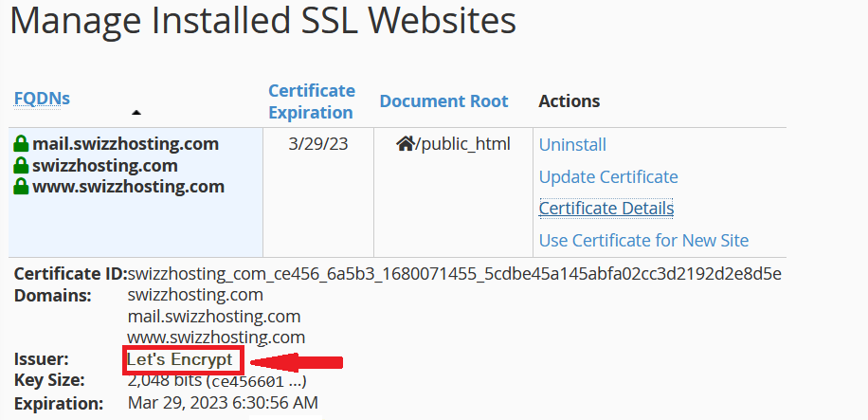Sort by Certificate Expiration header

coord(311,101)
